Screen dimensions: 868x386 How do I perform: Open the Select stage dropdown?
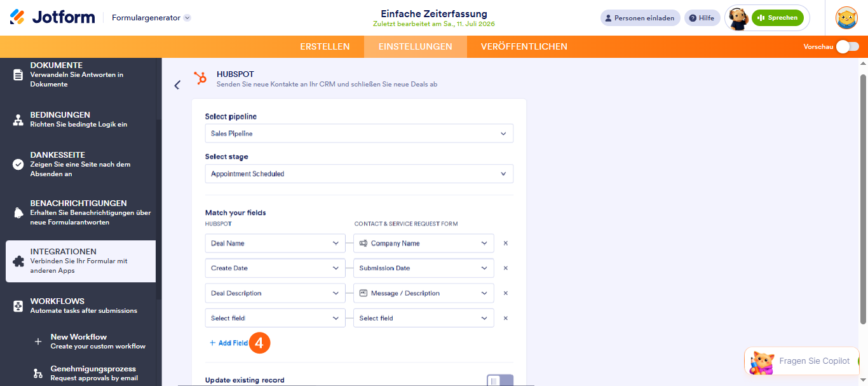click(359, 174)
